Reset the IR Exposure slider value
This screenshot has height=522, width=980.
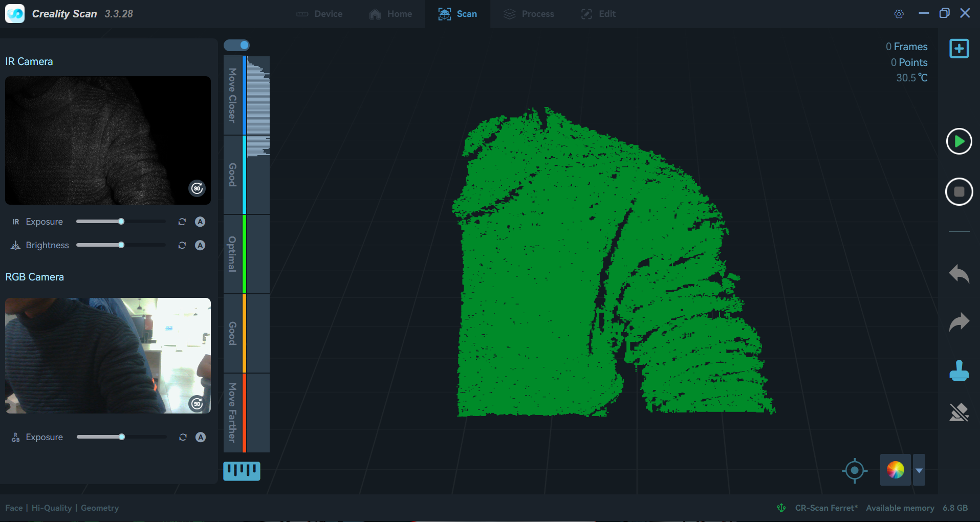pyautogui.click(x=182, y=222)
